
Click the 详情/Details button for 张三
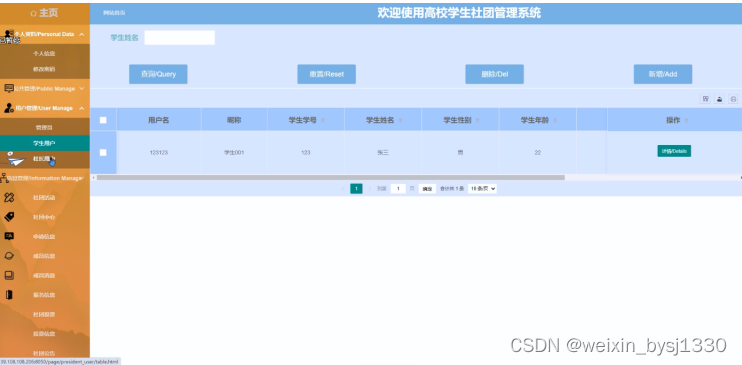674,151
